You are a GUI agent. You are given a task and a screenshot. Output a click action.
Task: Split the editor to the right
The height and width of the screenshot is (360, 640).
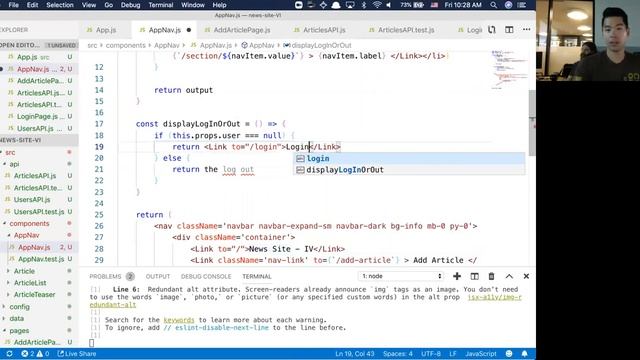(509, 30)
